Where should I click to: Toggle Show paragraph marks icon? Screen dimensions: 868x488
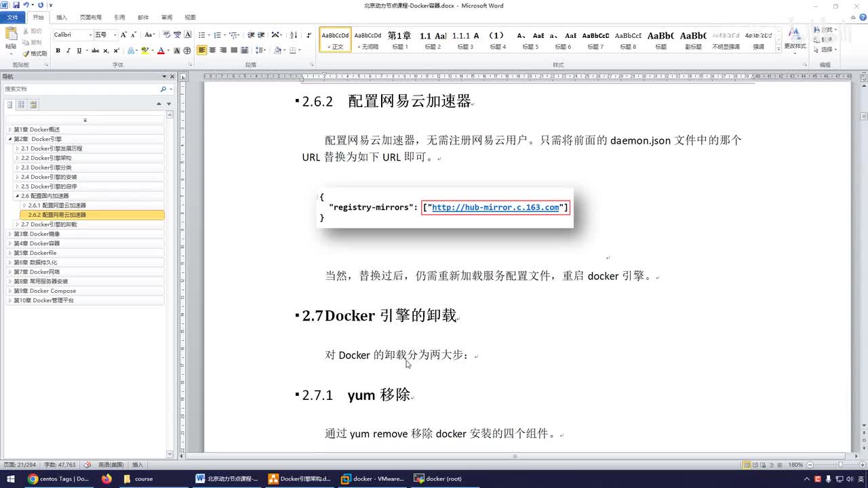309,35
